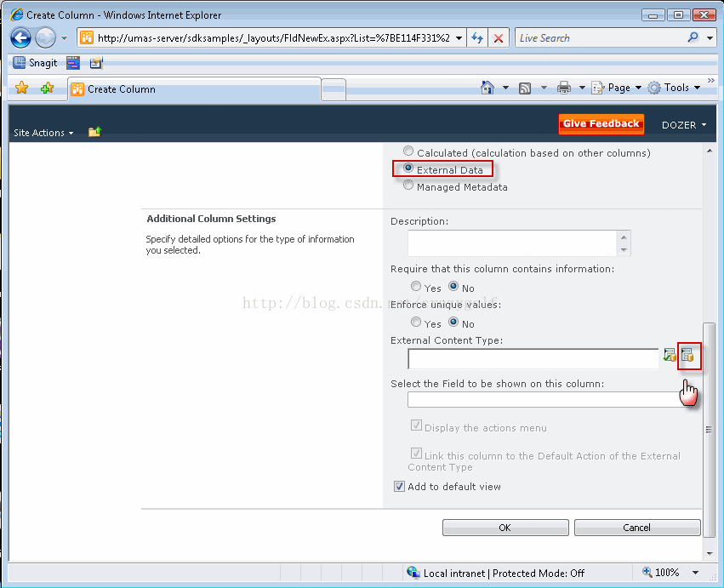Toggle Add to default view checkbox

pyautogui.click(x=399, y=487)
